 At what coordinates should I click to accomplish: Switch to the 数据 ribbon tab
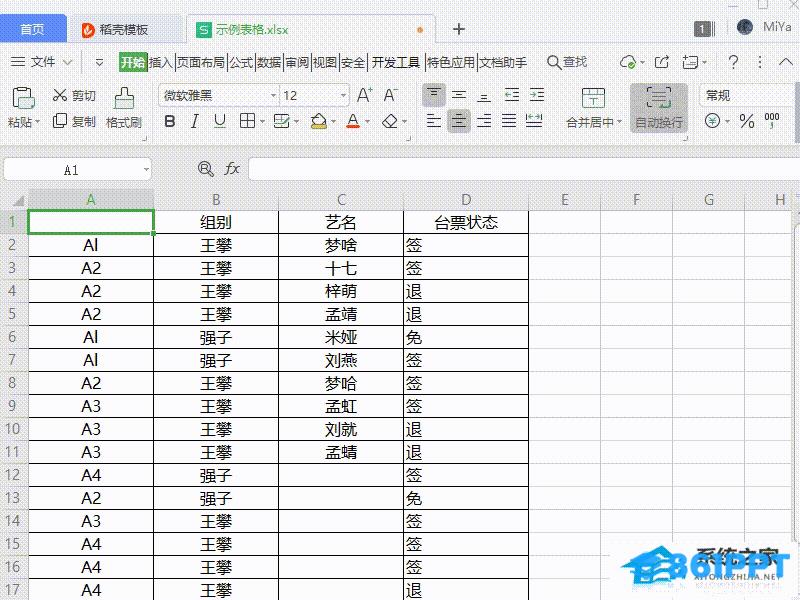click(269, 62)
